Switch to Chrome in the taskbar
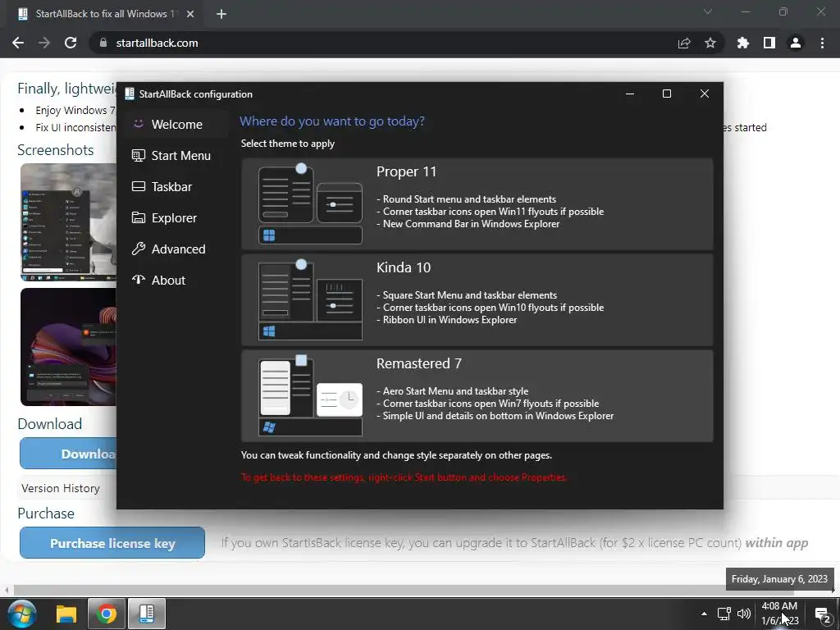The image size is (840, 630). coord(107,614)
